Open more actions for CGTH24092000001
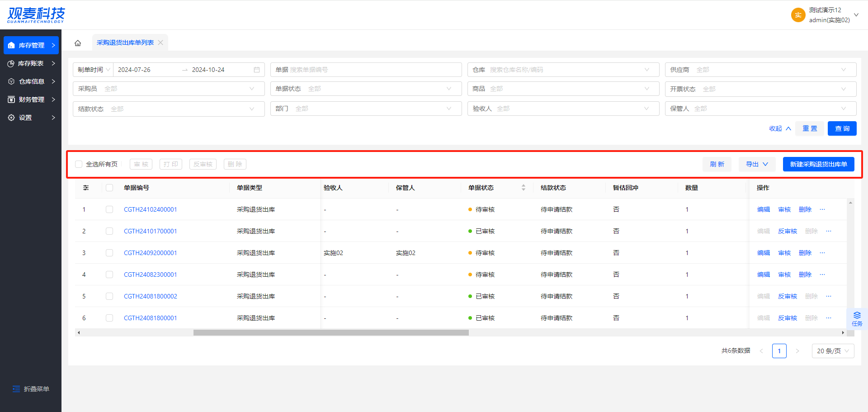This screenshot has width=868, height=412. point(822,253)
